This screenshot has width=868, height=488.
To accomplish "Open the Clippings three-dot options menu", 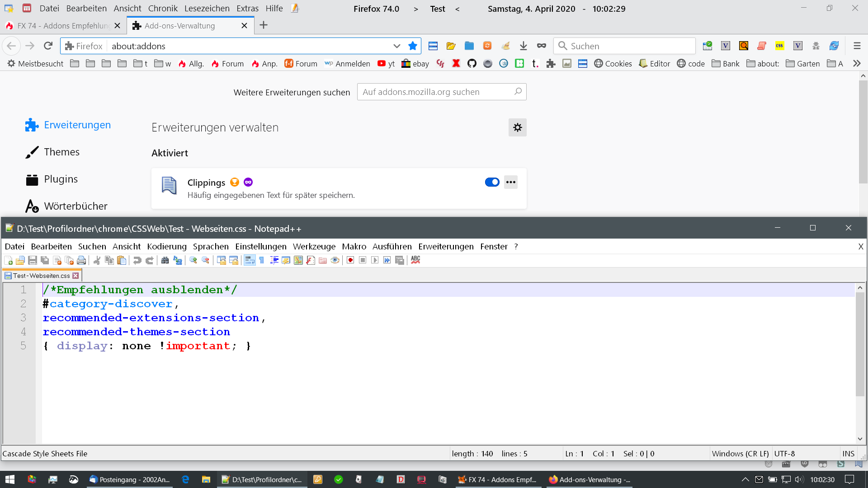I will (x=511, y=182).
